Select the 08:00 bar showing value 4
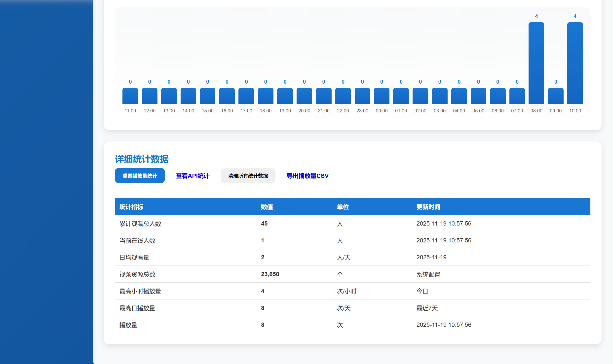 (536, 63)
